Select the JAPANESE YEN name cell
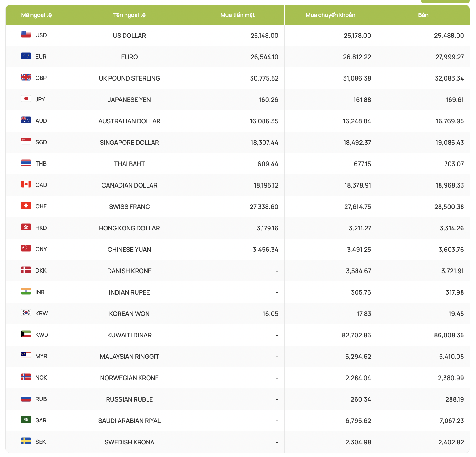The height and width of the screenshot is (457, 476). pos(130,100)
